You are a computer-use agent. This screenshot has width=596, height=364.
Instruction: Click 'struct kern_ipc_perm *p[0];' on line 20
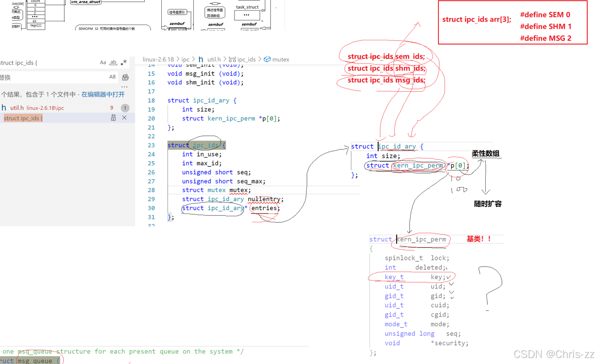231,119
